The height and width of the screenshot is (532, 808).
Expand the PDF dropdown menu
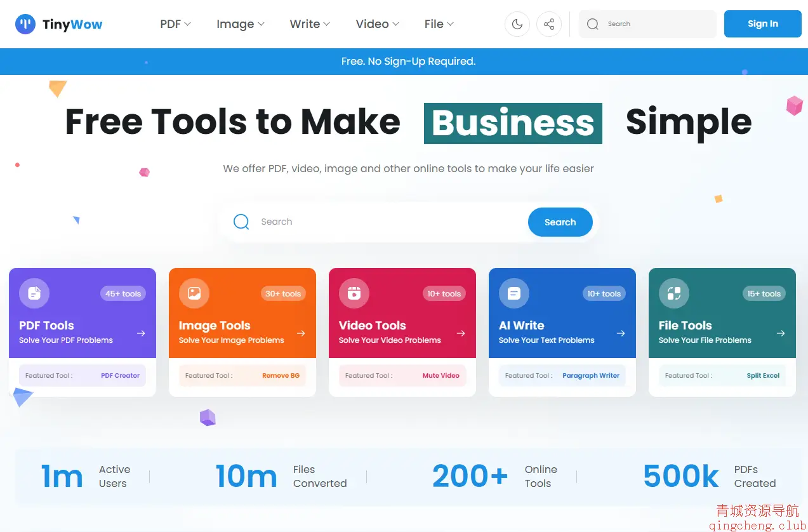175,24
